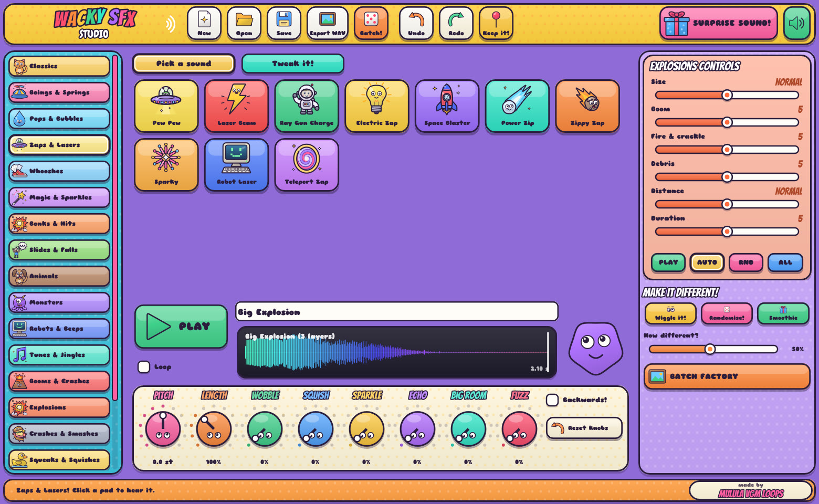Open the Boings & Springs category
819x504 pixels.
[59, 92]
